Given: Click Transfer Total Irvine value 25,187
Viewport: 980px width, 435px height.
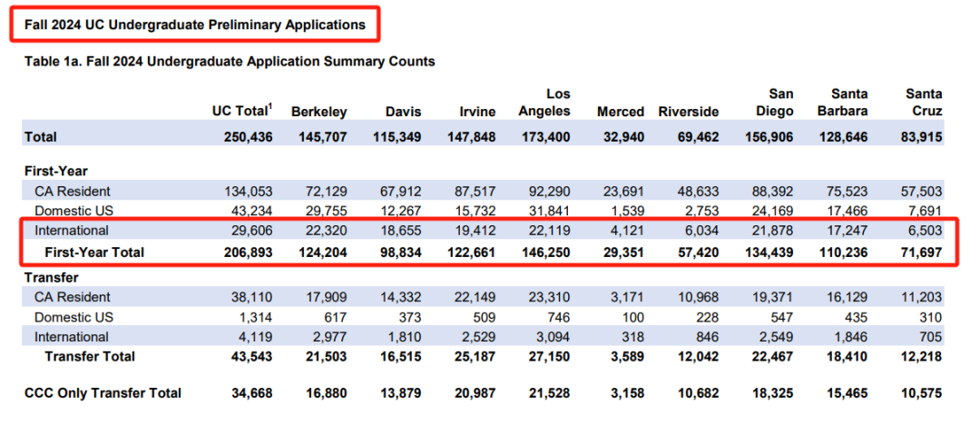Looking at the screenshot, I should click(x=475, y=356).
